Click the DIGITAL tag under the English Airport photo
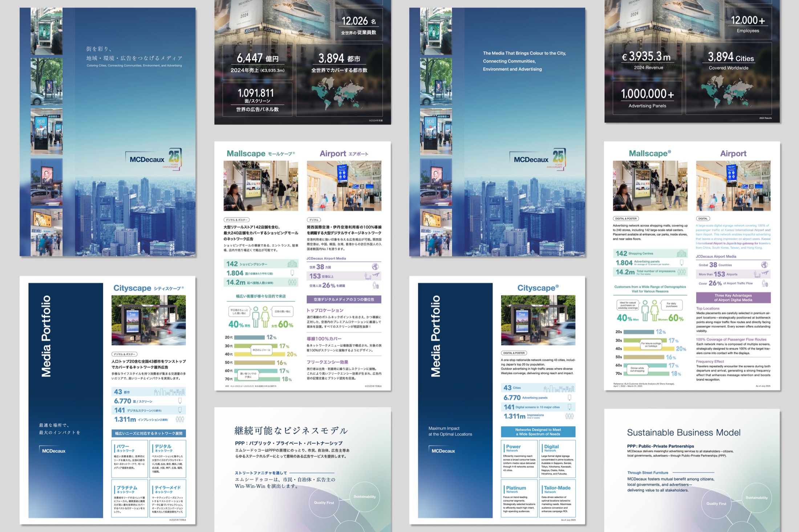 (x=703, y=218)
